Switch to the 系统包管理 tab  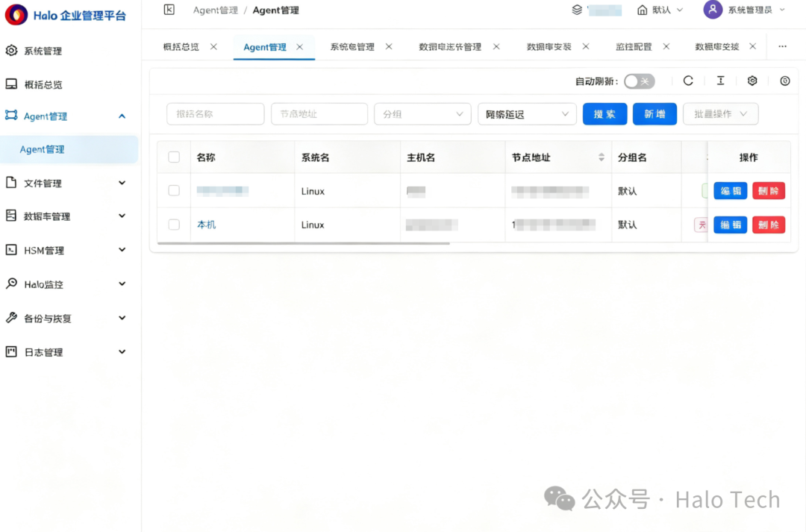[352, 47]
